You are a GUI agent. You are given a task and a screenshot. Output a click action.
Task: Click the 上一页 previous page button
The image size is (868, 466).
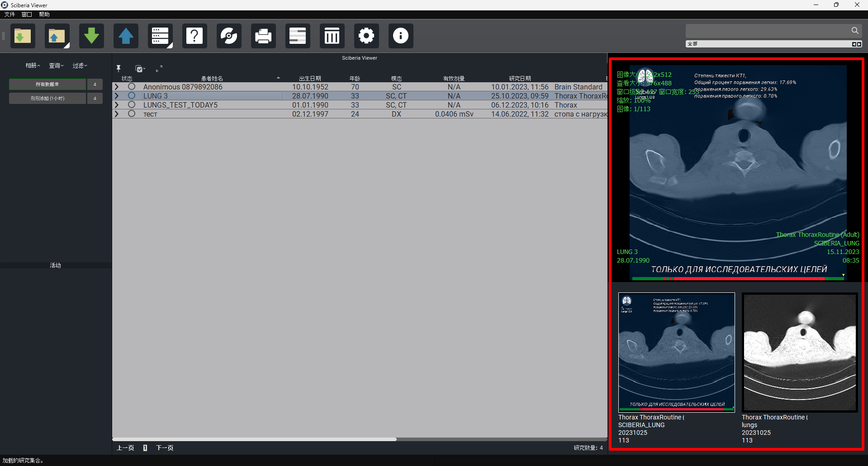click(x=125, y=448)
